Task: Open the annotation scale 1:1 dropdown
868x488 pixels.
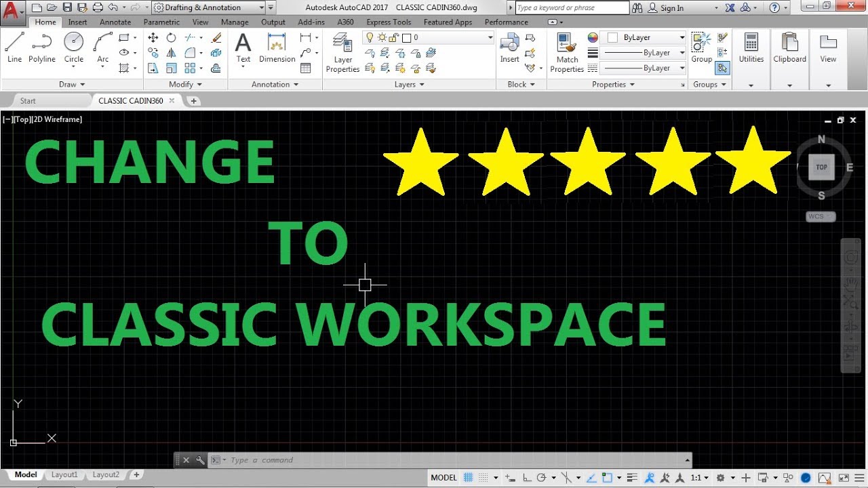Action: click(x=699, y=477)
